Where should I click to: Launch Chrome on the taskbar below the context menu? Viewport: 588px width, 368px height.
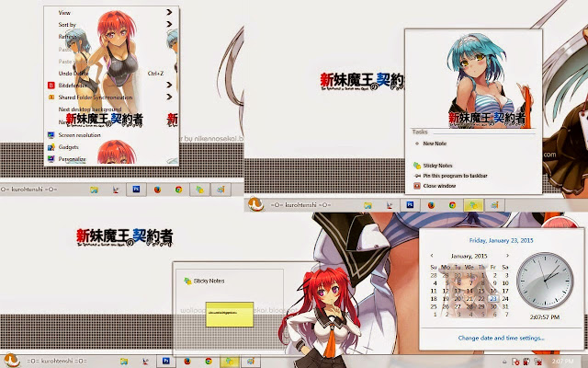tap(178, 190)
